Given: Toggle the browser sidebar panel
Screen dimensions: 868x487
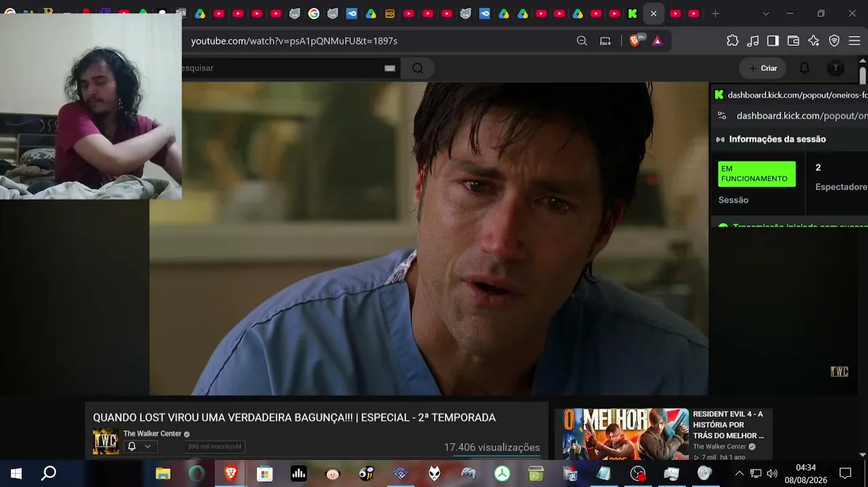Looking at the screenshot, I should coord(773,41).
